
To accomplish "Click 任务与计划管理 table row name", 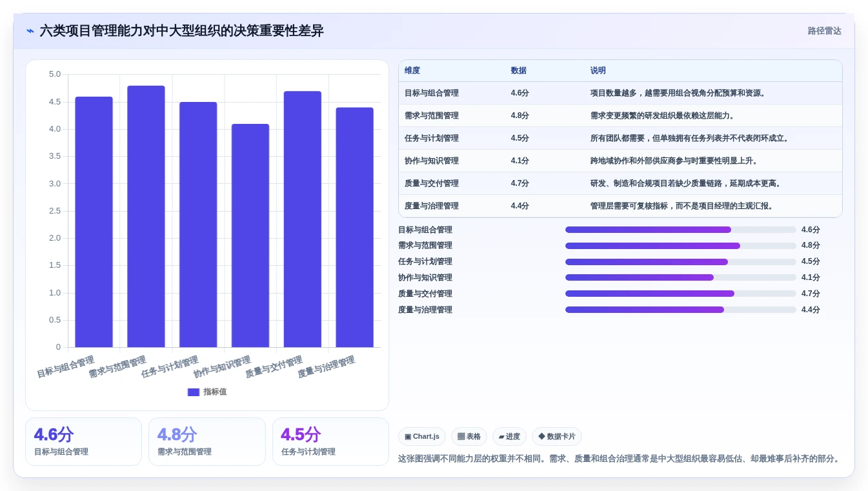I will coord(432,138).
